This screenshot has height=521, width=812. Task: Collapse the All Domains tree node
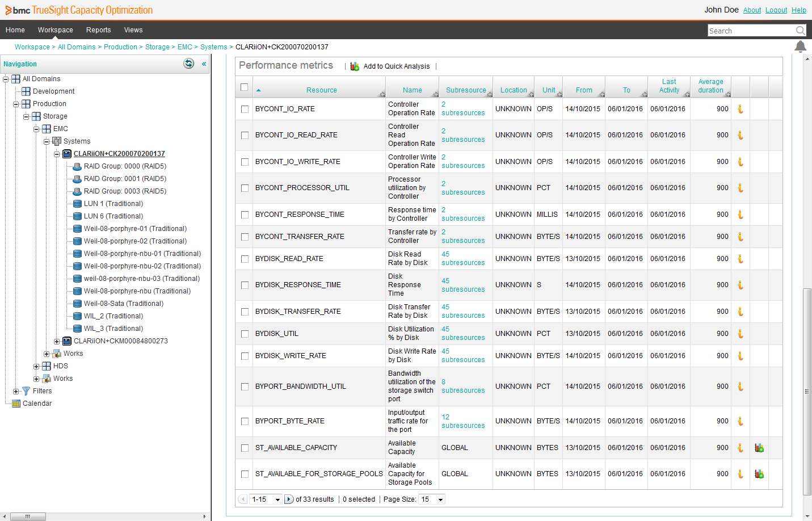[6, 79]
